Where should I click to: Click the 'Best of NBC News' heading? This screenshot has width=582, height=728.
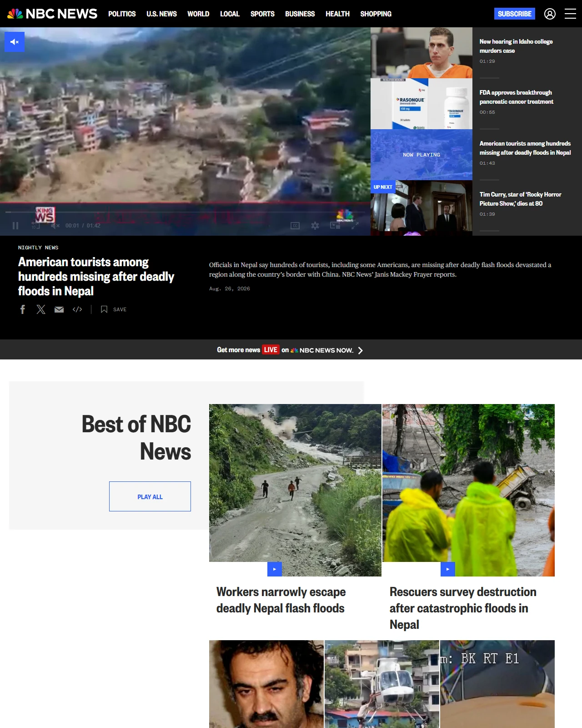coord(136,438)
